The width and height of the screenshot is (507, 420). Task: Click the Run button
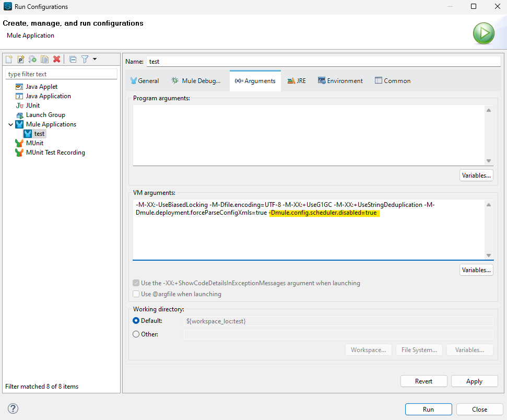pyautogui.click(x=429, y=410)
